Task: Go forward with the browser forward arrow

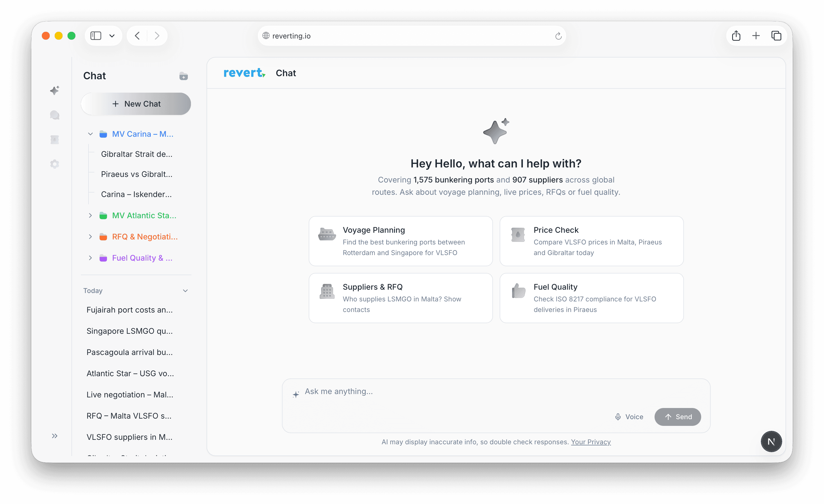Action: click(x=157, y=36)
